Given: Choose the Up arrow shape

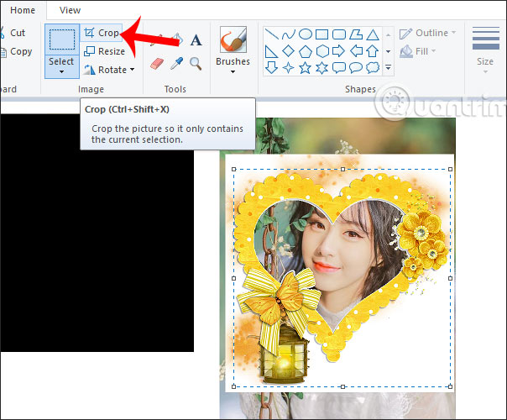Looking at the screenshot, I should [373, 51].
